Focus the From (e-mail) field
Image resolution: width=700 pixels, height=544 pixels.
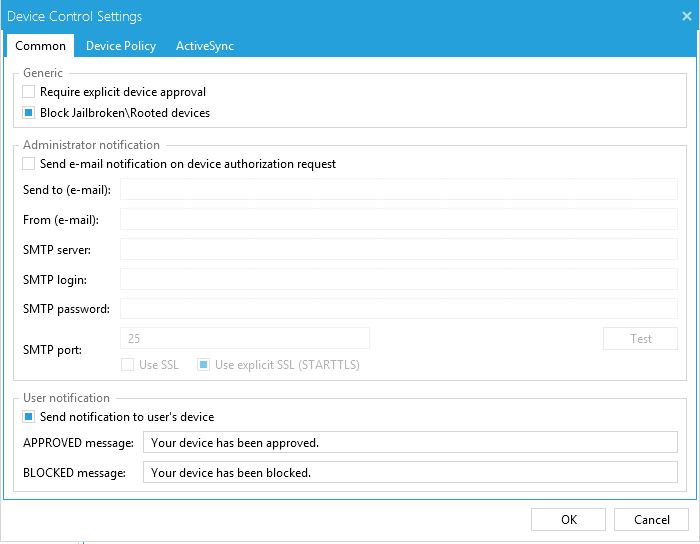pyautogui.click(x=399, y=219)
